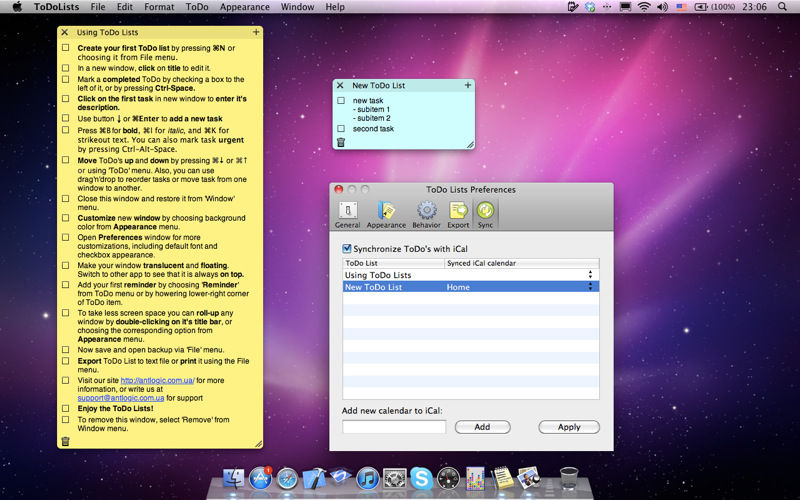Open Finder from the dock

pos(234,479)
